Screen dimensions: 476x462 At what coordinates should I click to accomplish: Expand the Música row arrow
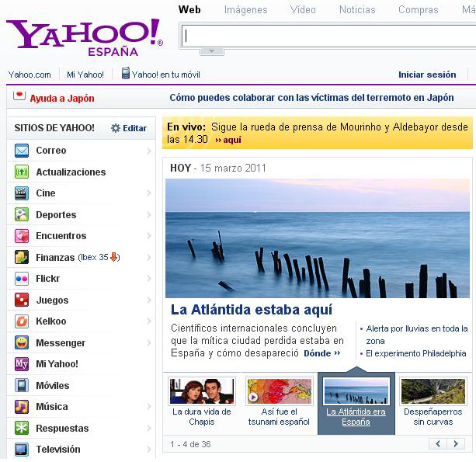149,407
